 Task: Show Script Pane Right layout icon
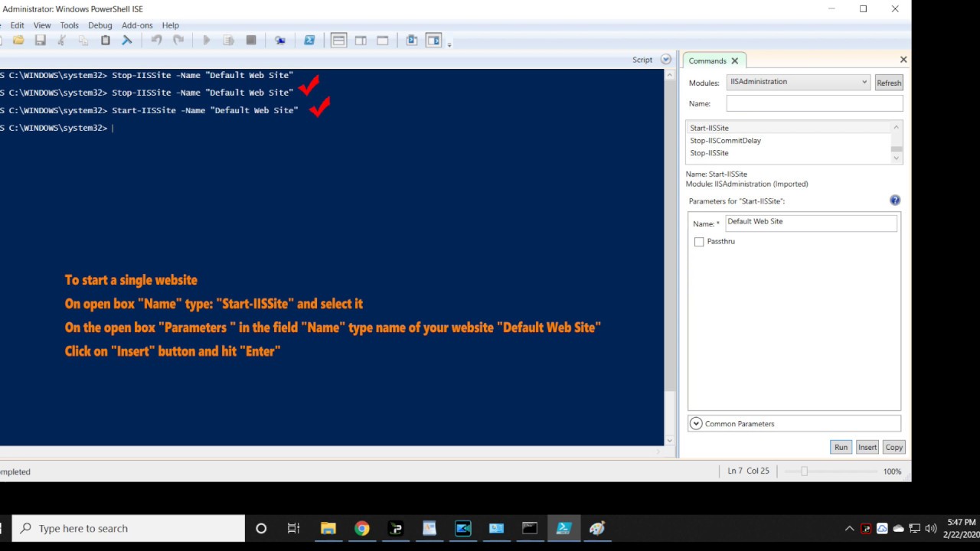pyautogui.click(x=361, y=41)
